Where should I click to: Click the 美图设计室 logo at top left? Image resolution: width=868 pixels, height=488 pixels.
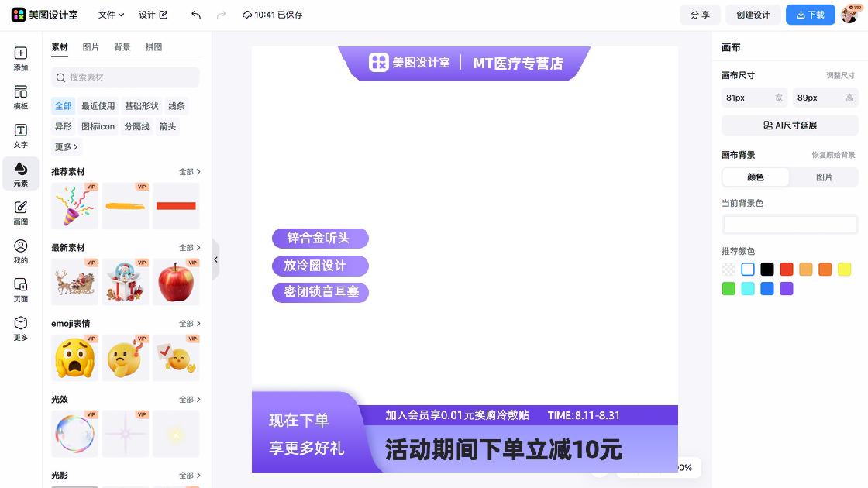45,15
